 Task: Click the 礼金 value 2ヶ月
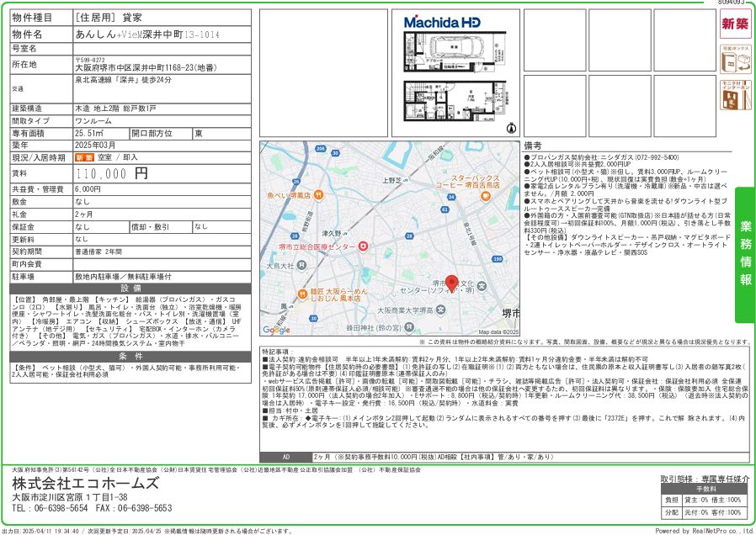84,215
